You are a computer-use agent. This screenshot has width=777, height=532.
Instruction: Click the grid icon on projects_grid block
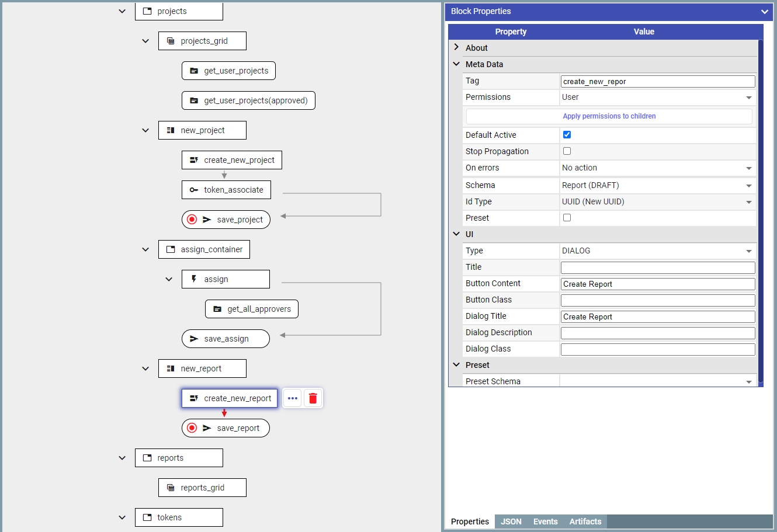[171, 41]
